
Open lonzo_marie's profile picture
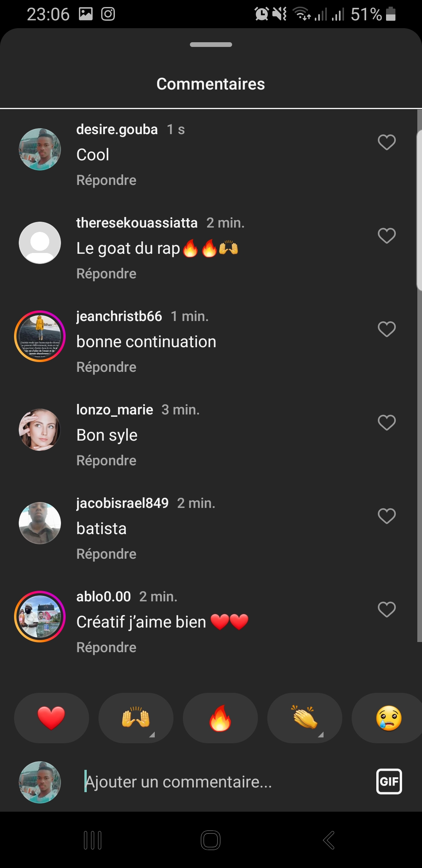[40, 430]
